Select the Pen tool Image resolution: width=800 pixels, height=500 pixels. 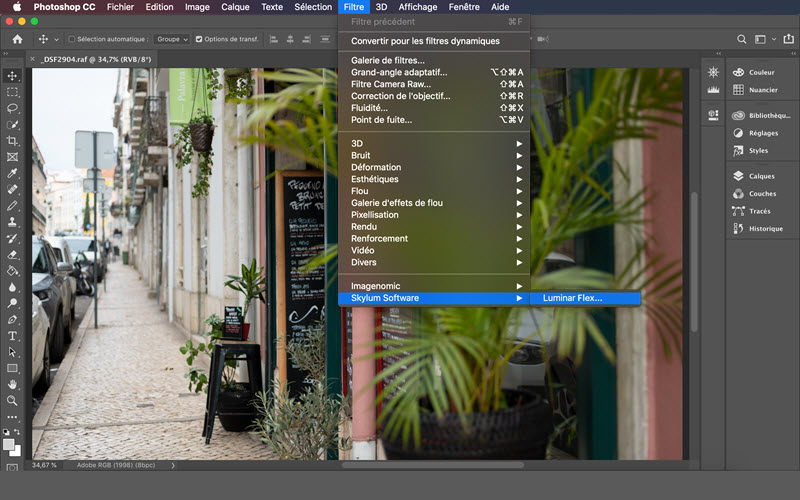click(12, 319)
